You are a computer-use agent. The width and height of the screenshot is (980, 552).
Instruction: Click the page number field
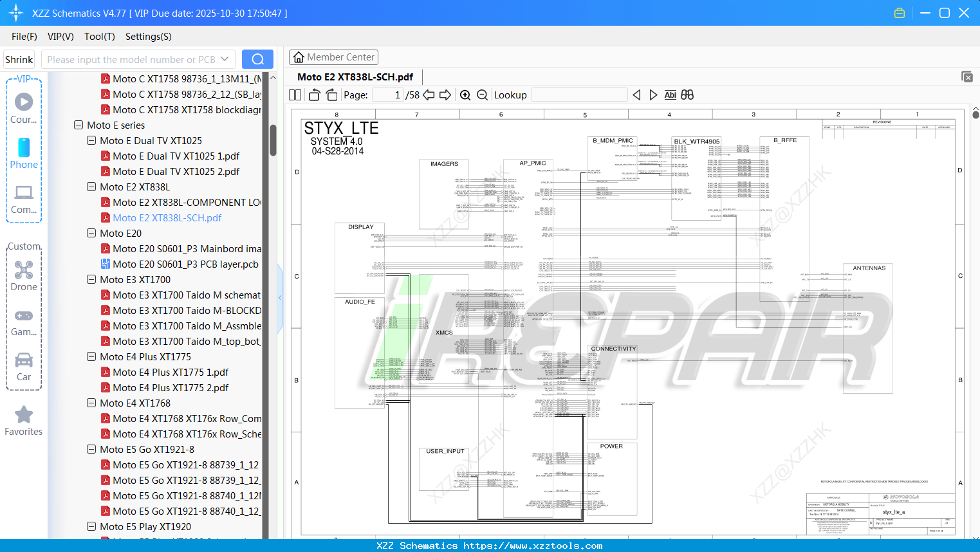(x=388, y=95)
